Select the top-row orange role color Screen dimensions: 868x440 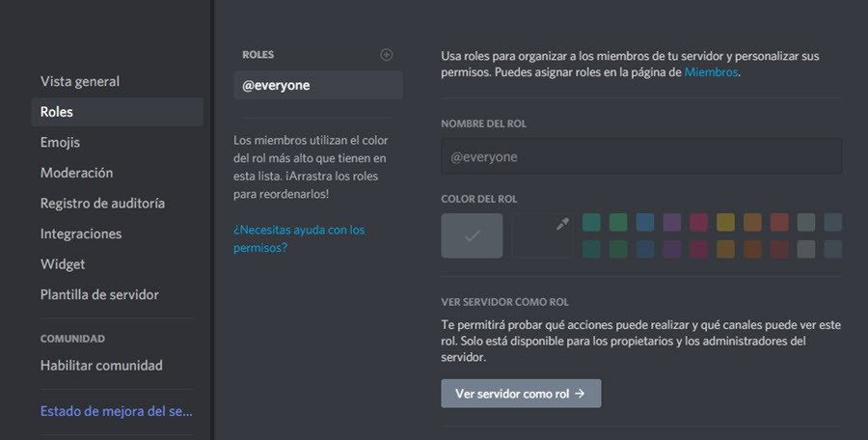click(x=753, y=223)
